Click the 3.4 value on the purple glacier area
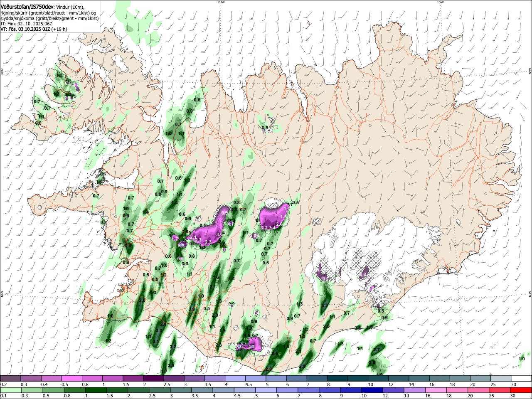The width and height of the screenshot is (532, 399). tap(272, 228)
